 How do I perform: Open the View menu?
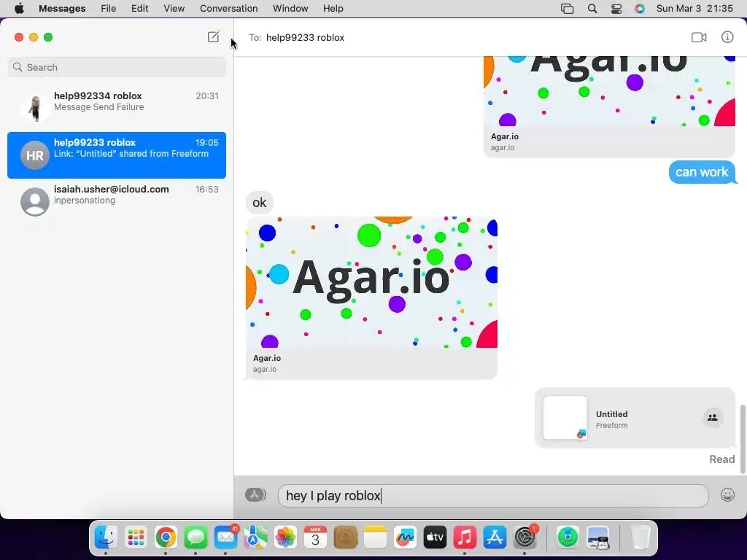pos(174,9)
